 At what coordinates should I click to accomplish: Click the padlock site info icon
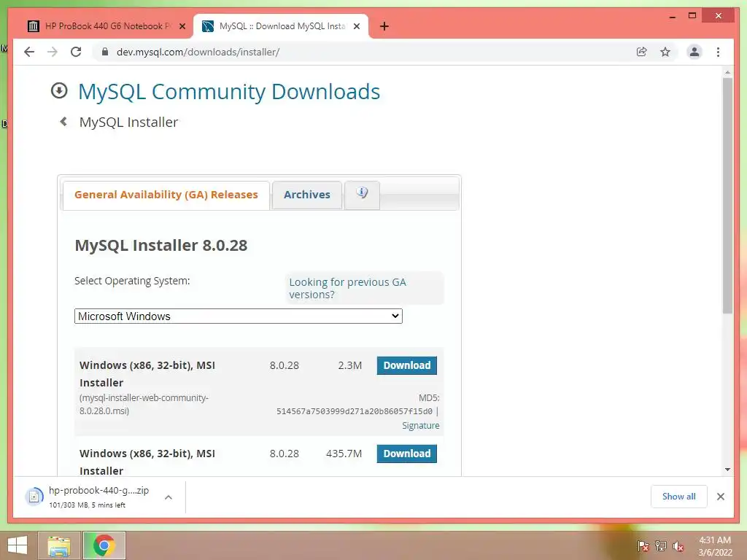tap(105, 52)
